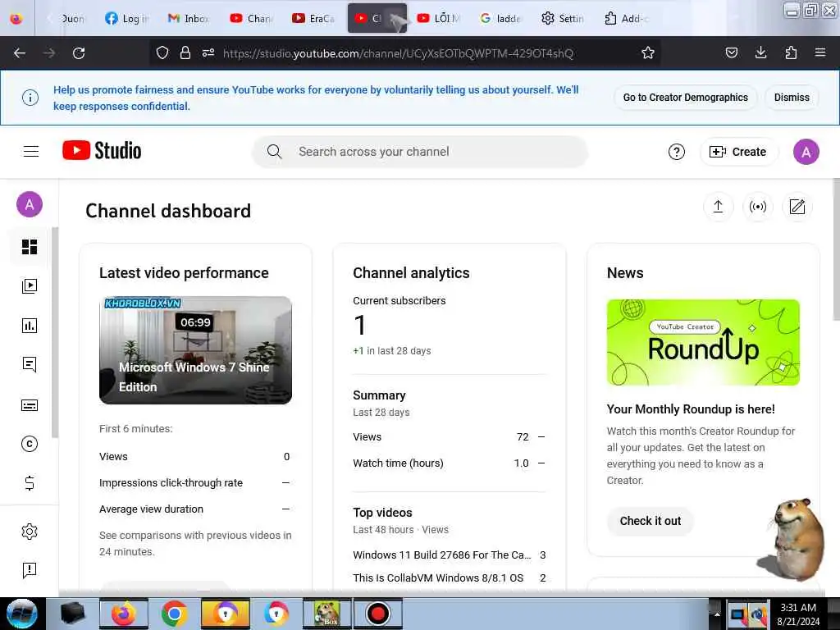
Task: Click the site padlock icon
Action: tap(185, 53)
